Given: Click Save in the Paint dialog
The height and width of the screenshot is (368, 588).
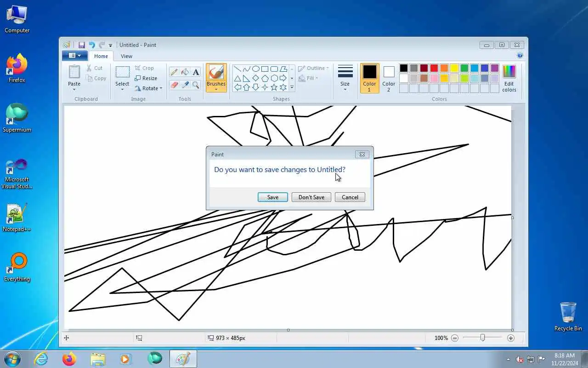Looking at the screenshot, I should tap(273, 197).
